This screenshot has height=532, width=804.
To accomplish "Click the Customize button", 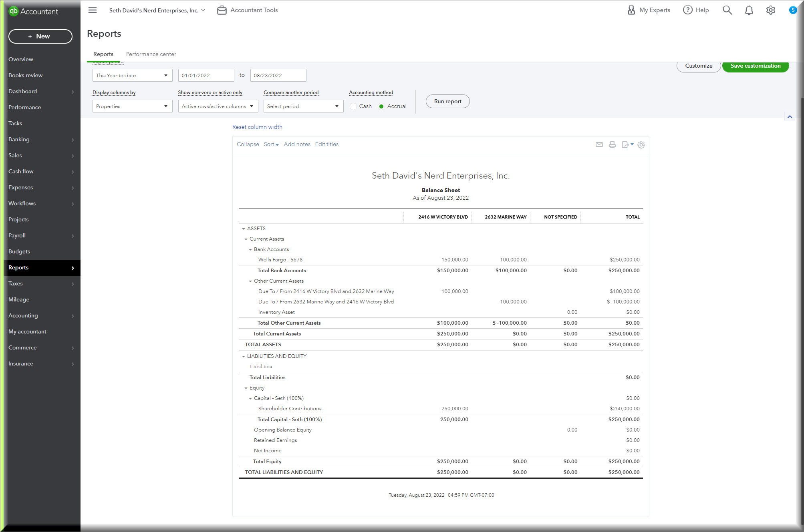I will click(x=698, y=66).
